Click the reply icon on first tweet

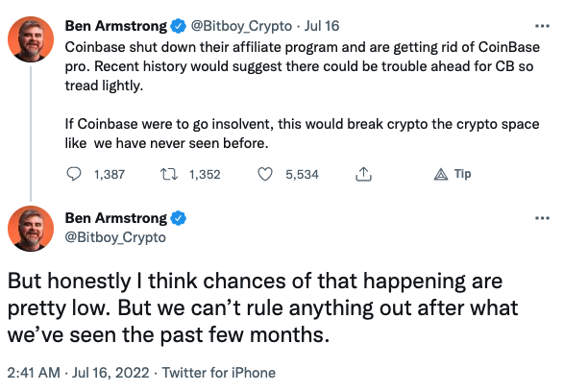click(x=74, y=174)
